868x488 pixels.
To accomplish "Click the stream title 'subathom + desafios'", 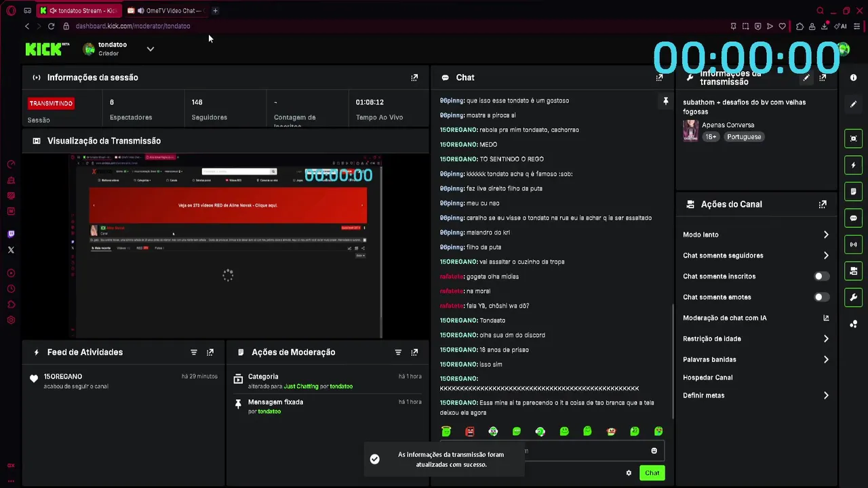I will [x=745, y=107].
